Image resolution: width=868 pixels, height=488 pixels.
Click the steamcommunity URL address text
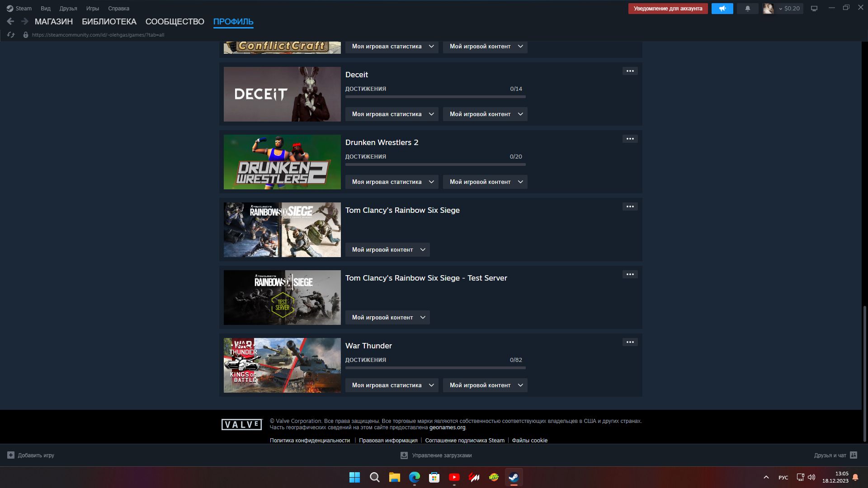pyautogui.click(x=98, y=35)
